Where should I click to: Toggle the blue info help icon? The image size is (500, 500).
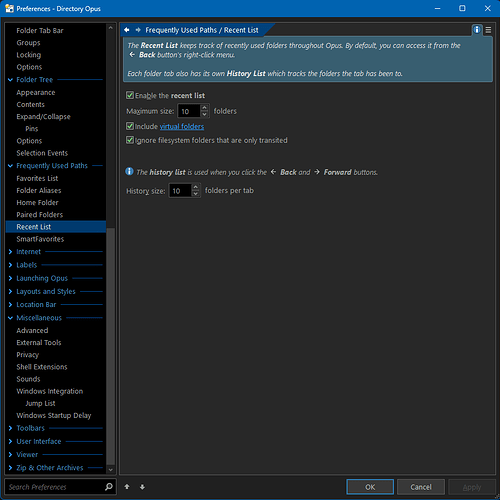point(477,30)
